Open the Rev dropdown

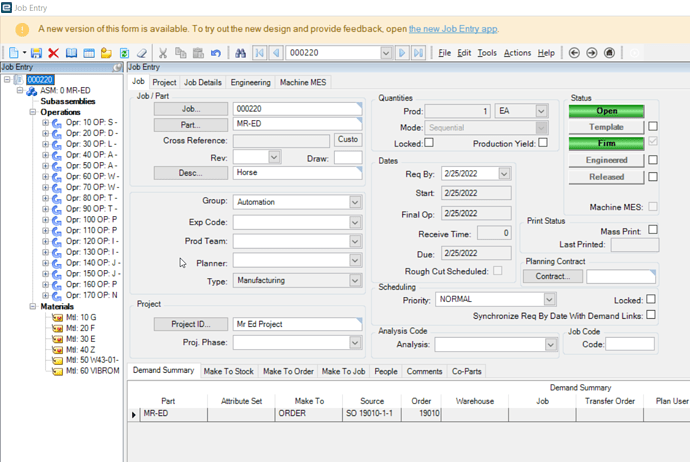click(274, 157)
